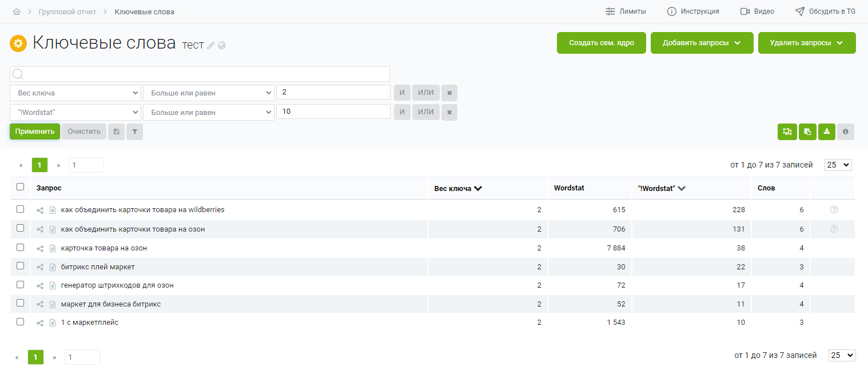
Task: Remove the "Вес ключа" filter row with the x button
Action: point(449,93)
